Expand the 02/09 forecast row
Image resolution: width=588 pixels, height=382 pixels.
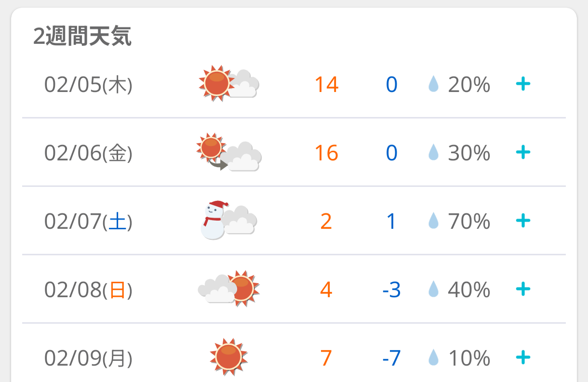(523, 358)
